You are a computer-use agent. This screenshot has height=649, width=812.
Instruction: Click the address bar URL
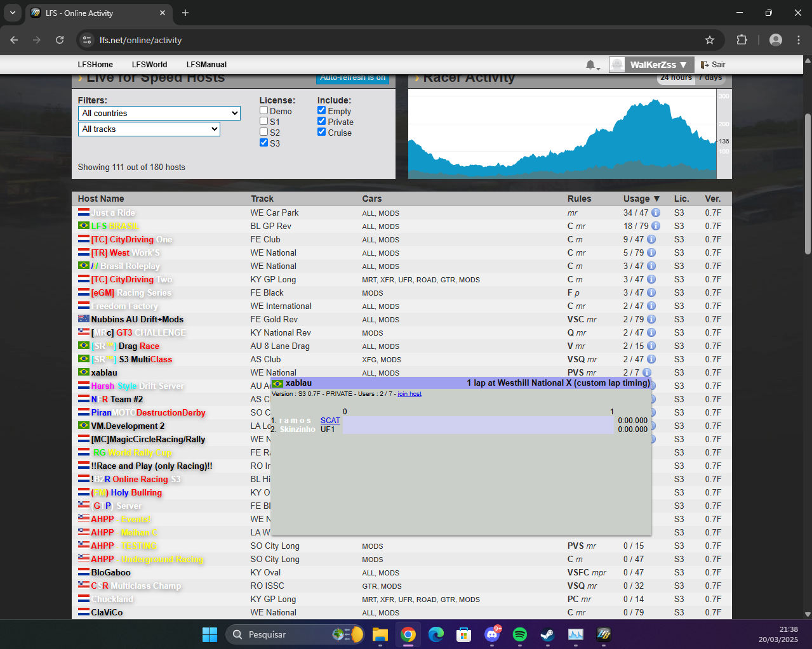[140, 40]
